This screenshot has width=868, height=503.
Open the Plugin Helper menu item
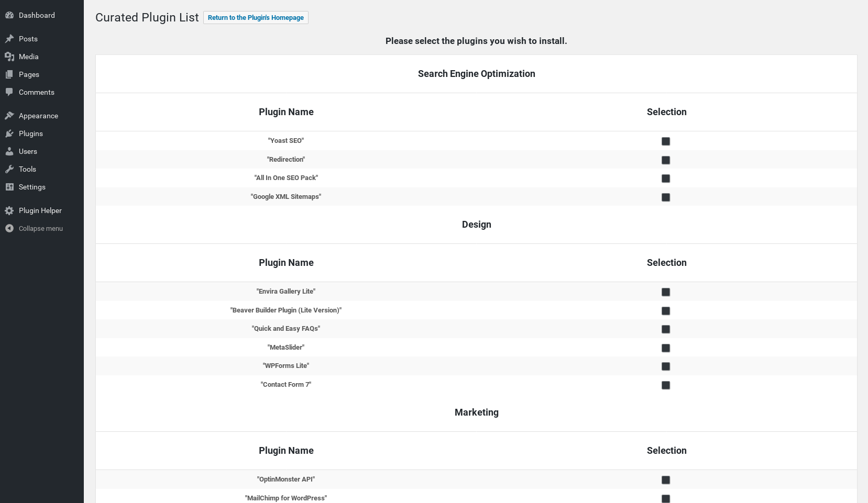point(42,210)
